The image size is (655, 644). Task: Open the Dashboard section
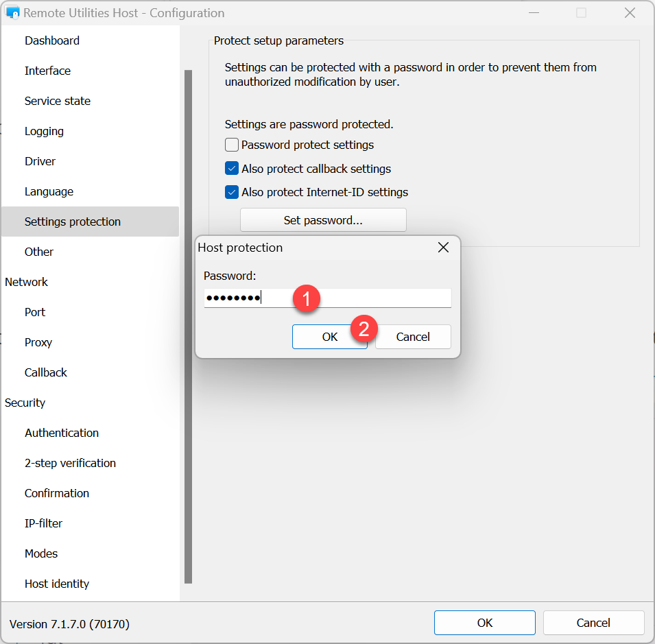pos(52,40)
